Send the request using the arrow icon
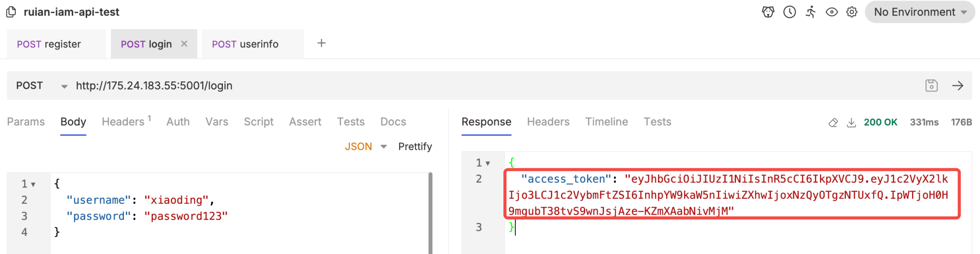The image size is (980, 254). click(958, 86)
